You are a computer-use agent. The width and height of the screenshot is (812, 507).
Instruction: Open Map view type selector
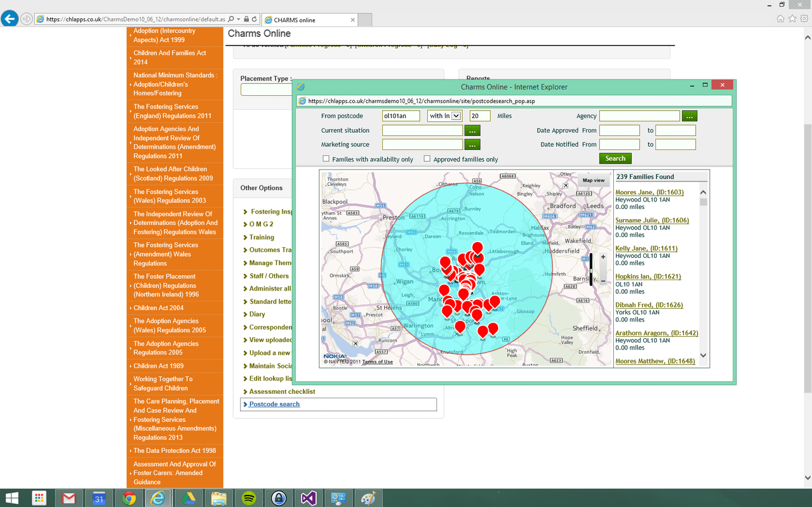(594, 180)
